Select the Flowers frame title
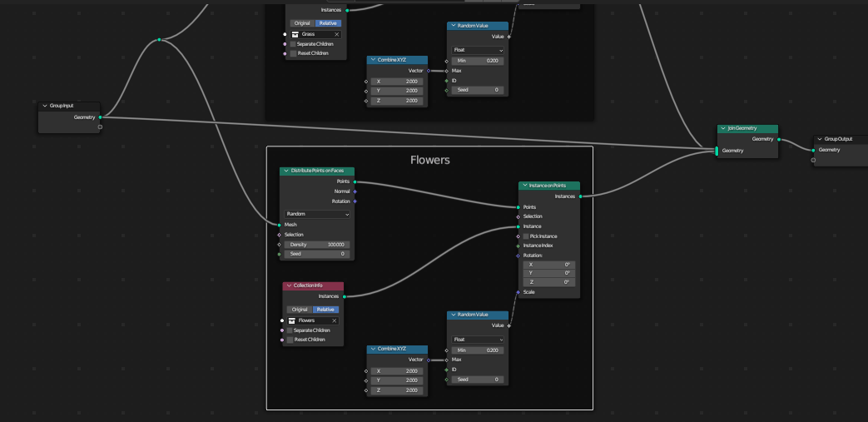 point(430,160)
